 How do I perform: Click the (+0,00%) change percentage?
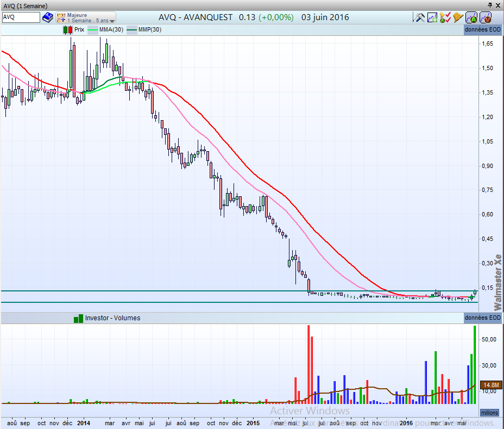(x=276, y=17)
